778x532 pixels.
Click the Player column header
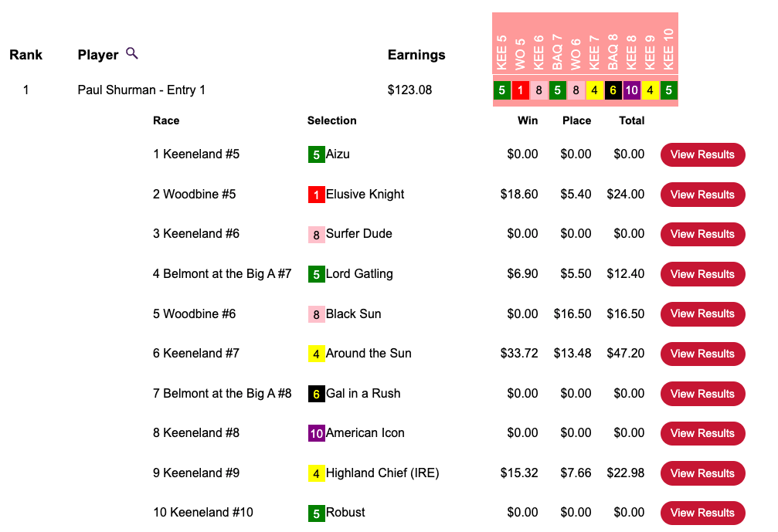98,55
